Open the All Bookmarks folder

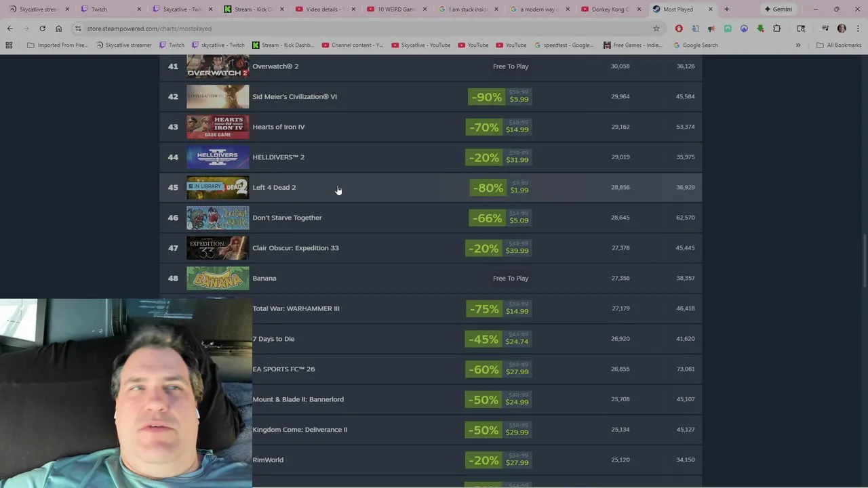[839, 45]
